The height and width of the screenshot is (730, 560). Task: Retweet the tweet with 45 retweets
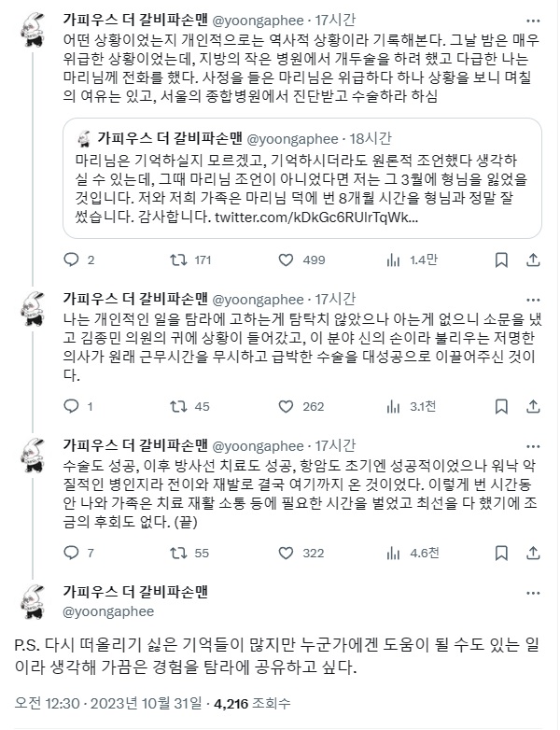184,406
